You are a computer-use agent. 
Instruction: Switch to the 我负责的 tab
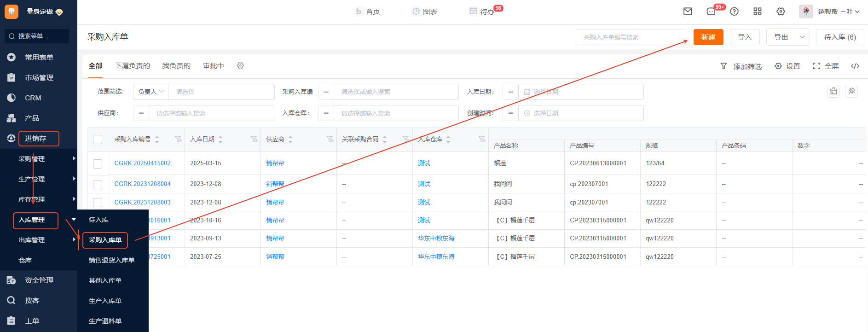coord(176,66)
